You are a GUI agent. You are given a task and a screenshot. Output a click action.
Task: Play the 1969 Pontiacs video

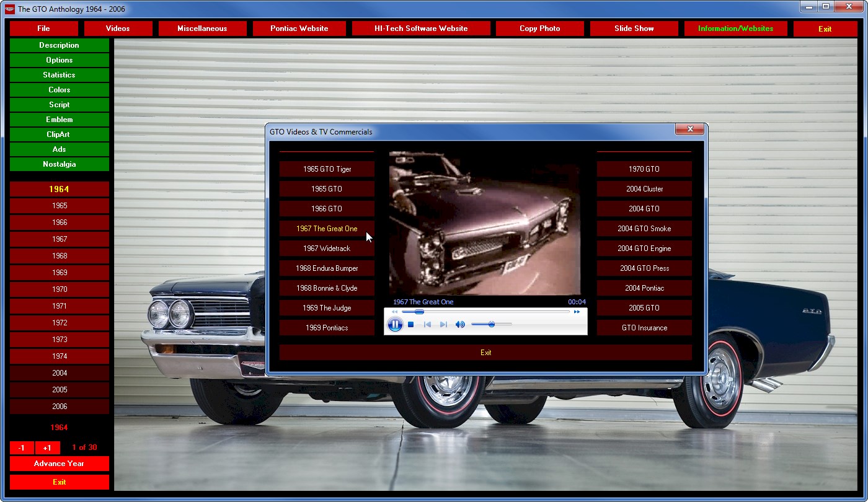pos(327,328)
